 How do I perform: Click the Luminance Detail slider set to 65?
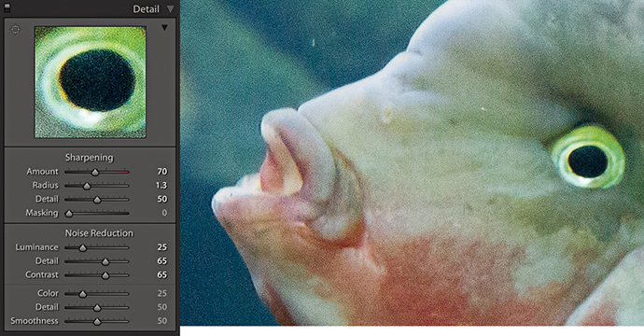click(105, 261)
